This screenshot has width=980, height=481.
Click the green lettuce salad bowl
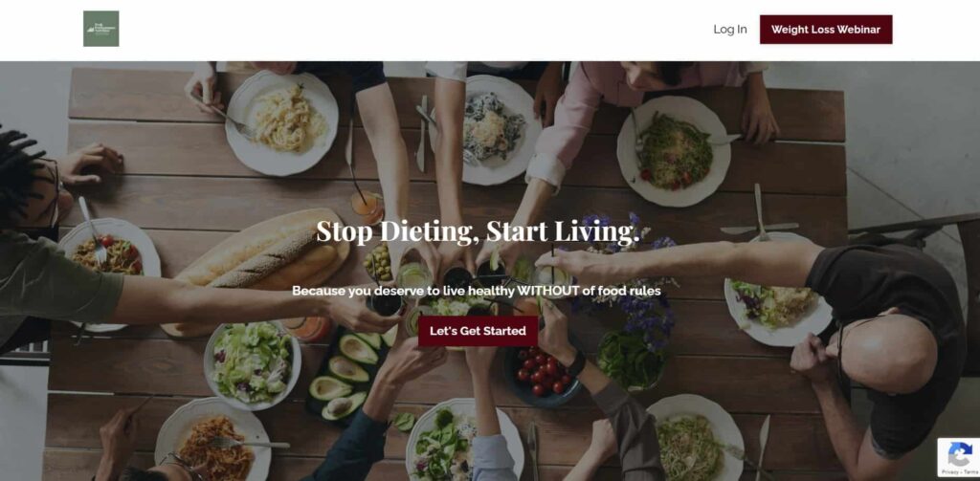[252, 365]
